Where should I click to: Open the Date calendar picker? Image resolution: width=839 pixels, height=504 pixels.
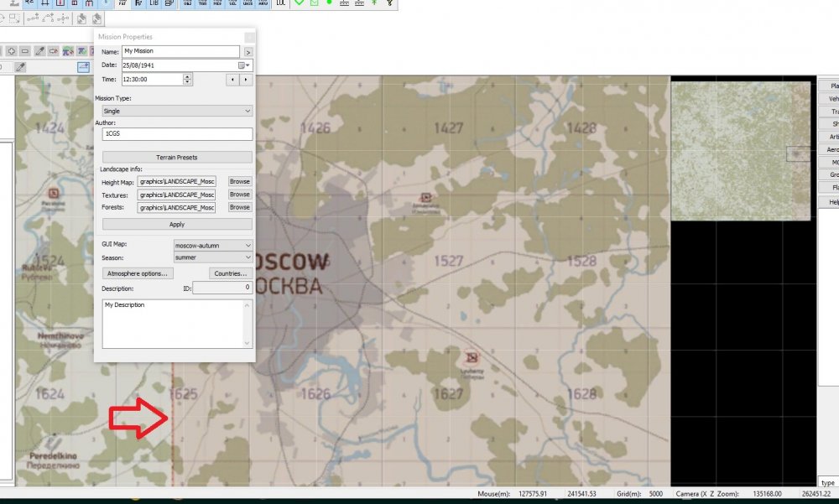243,65
